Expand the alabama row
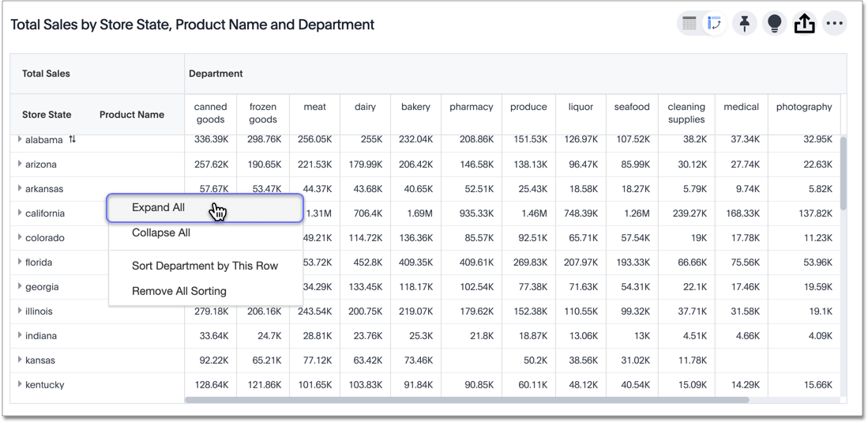 tap(20, 140)
